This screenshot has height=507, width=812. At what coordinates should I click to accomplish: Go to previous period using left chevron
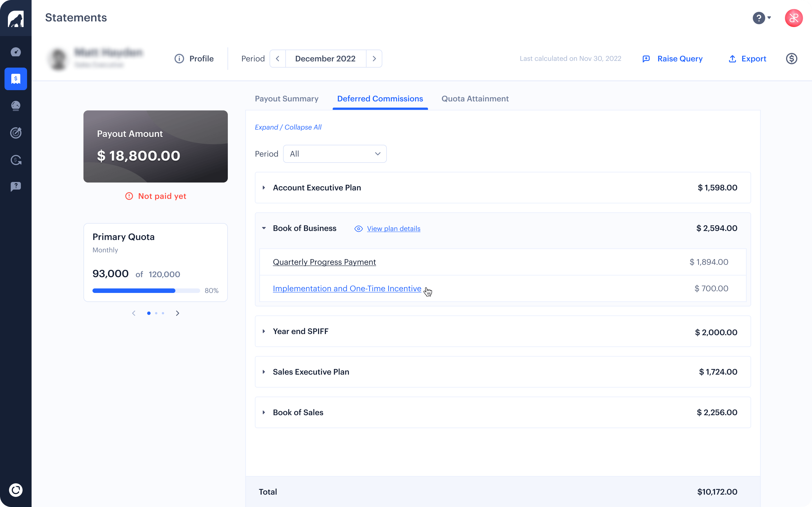277,59
